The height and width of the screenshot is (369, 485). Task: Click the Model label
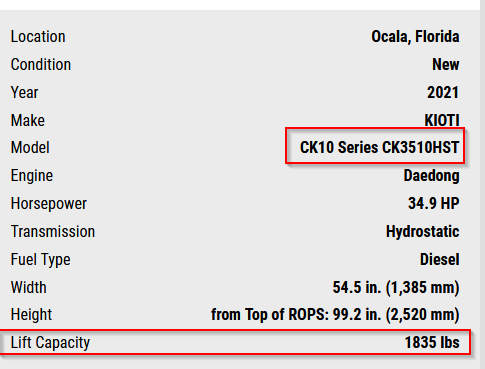pyautogui.click(x=30, y=148)
